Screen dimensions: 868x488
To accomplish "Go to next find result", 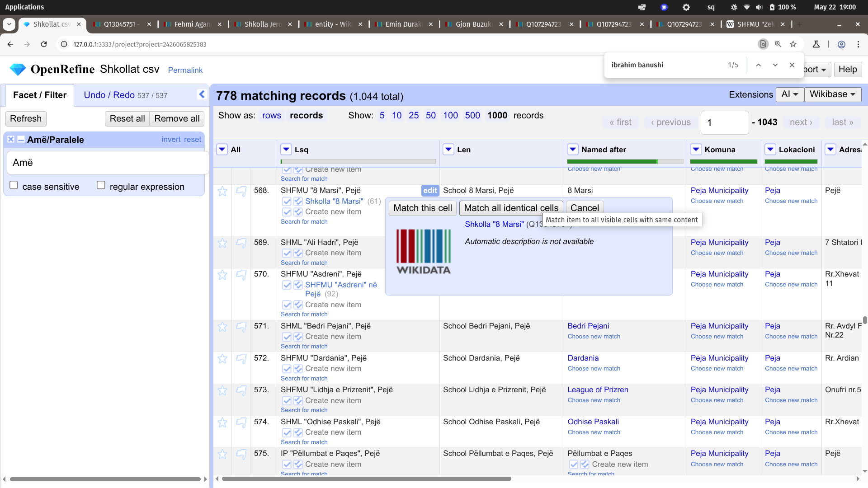I will coord(775,65).
